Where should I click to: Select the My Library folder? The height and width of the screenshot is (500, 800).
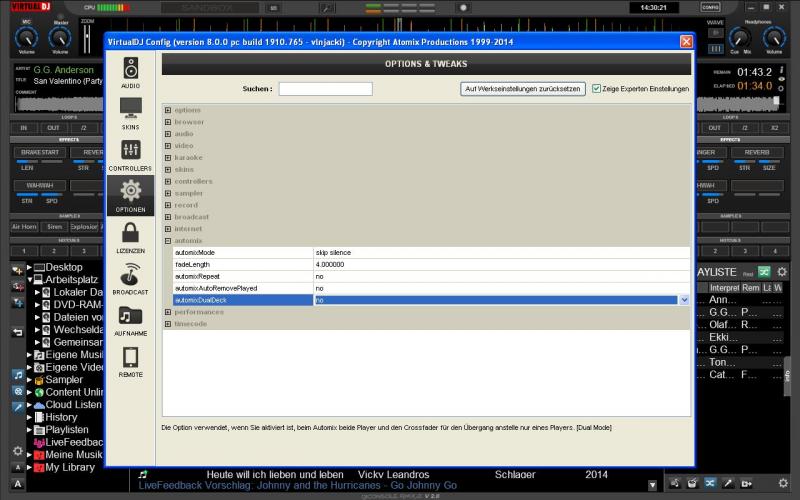click(70, 467)
